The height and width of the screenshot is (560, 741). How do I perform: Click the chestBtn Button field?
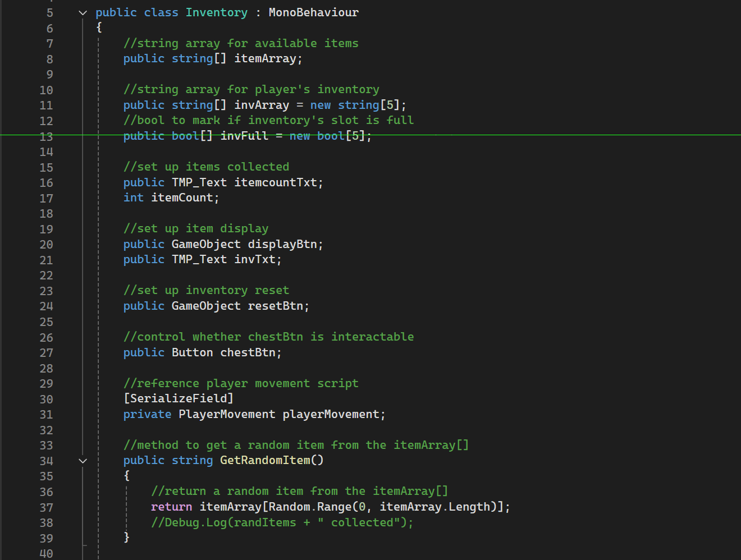[248, 352]
